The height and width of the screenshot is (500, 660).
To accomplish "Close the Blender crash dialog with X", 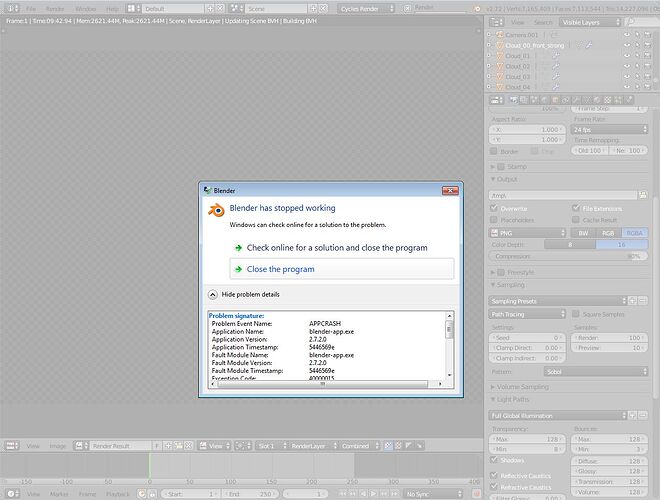I will click(450, 191).
